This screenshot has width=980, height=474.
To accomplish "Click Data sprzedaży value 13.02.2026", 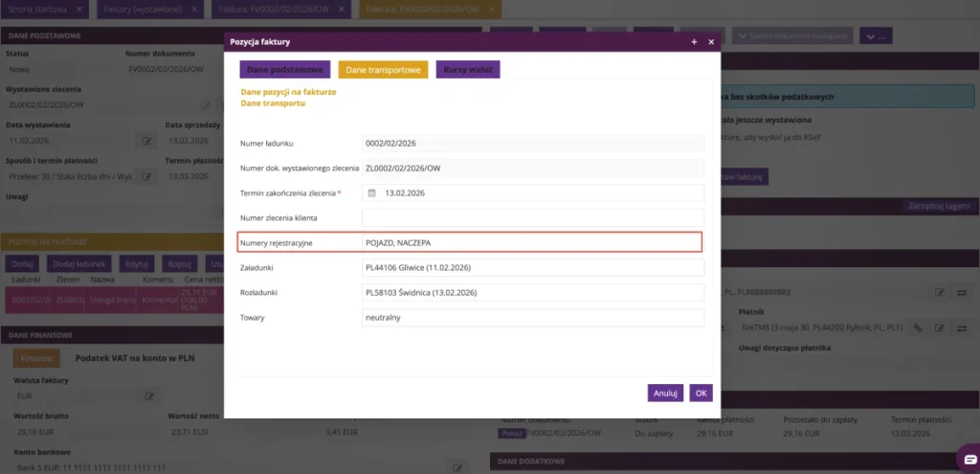I will tap(187, 141).
